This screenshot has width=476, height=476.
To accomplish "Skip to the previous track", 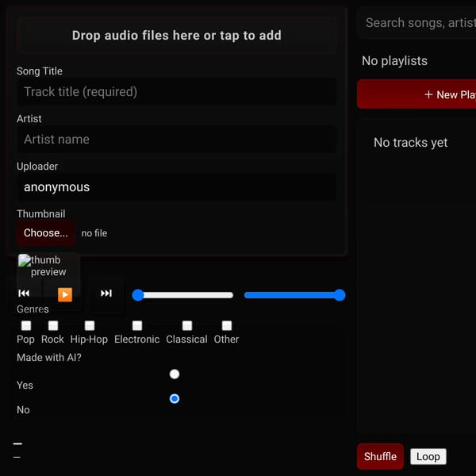I will coord(24,294).
